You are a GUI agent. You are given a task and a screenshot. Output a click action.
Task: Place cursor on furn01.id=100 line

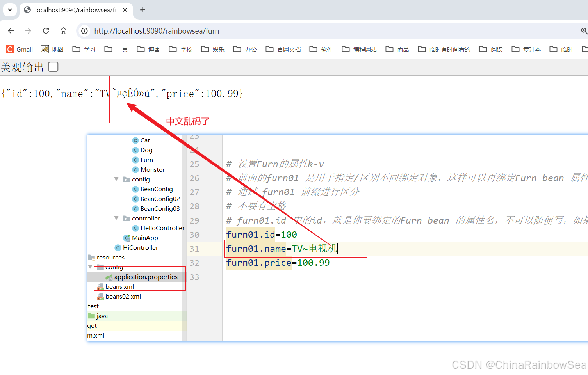[262, 235]
